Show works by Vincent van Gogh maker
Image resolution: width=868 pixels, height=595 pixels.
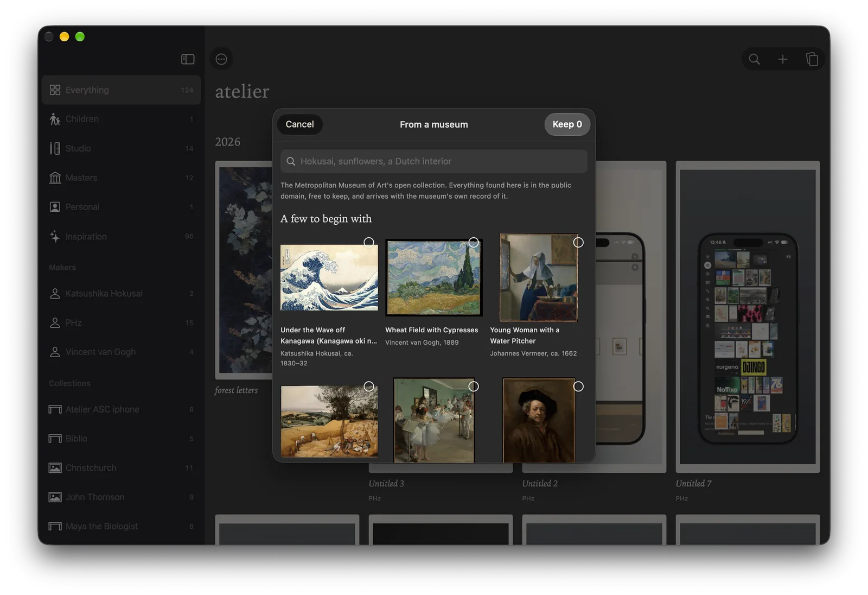(x=122, y=352)
